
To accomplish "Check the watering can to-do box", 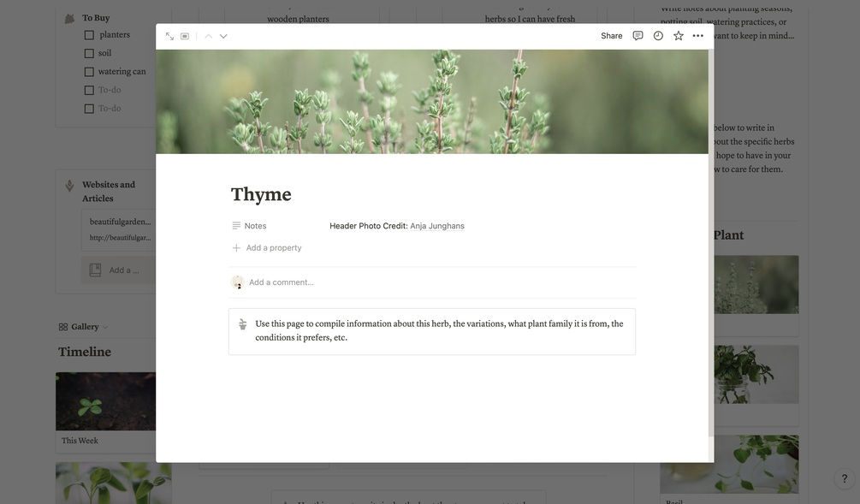I will point(89,72).
